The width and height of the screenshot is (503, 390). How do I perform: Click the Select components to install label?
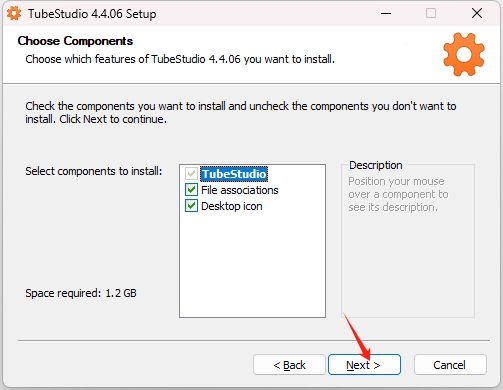pos(94,171)
